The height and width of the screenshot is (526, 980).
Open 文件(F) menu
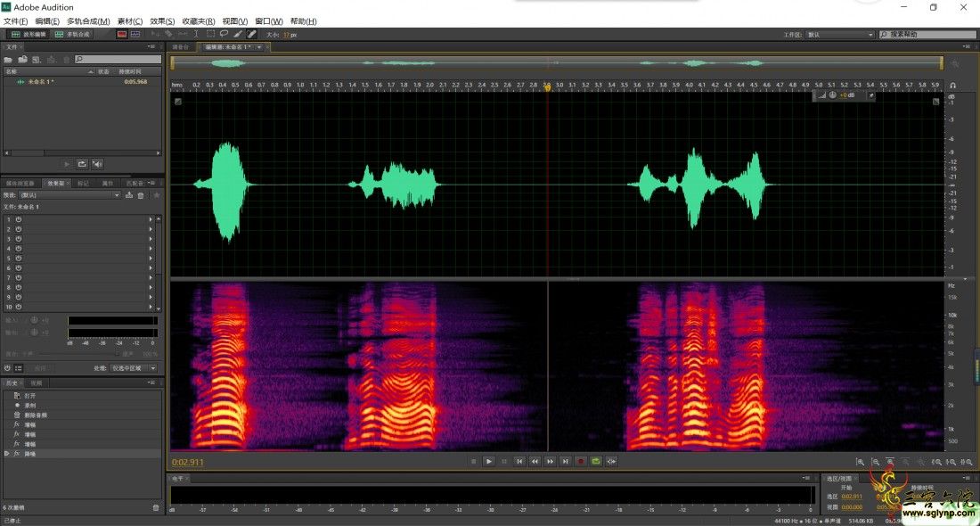pyautogui.click(x=16, y=21)
